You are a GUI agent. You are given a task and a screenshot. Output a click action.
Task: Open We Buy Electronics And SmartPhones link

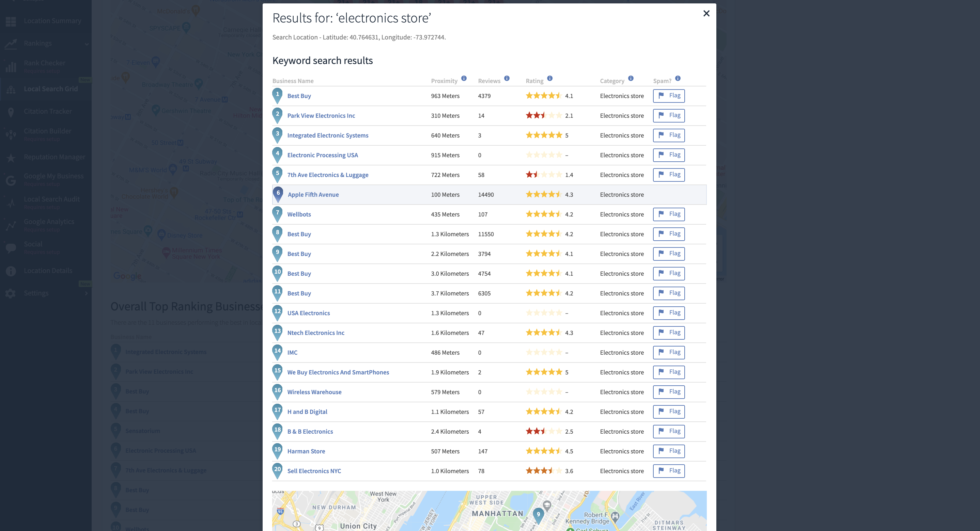pyautogui.click(x=338, y=372)
